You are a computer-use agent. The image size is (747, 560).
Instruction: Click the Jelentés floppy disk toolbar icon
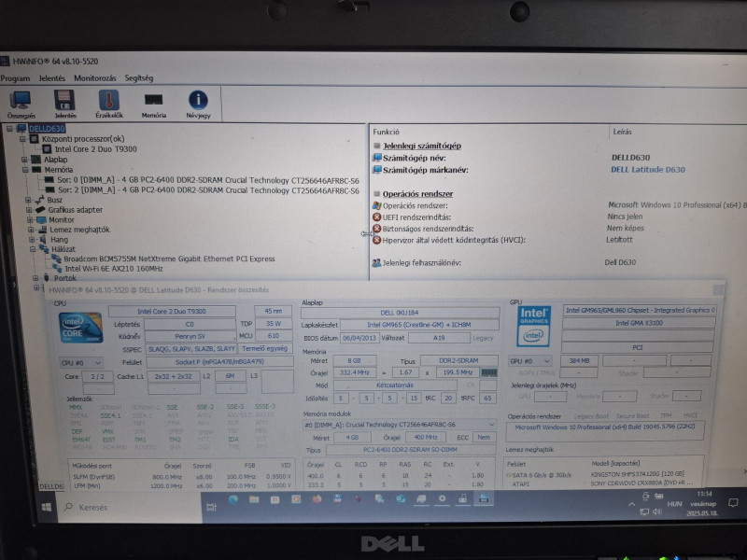64,104
